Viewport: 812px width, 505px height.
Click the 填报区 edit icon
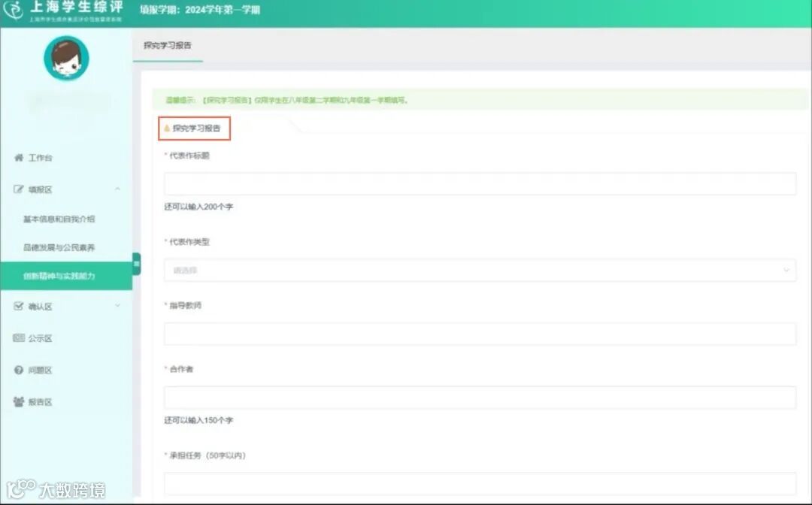pos(19,189)
